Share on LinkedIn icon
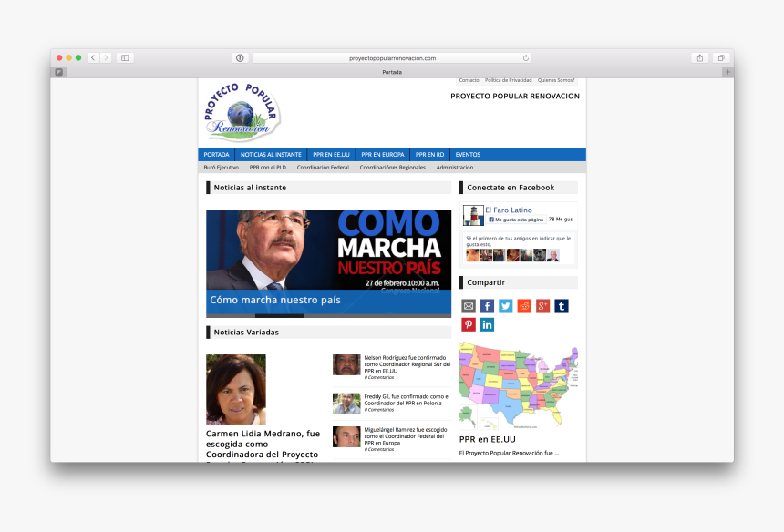The image size is (784, 532). (x=487, y=324)
